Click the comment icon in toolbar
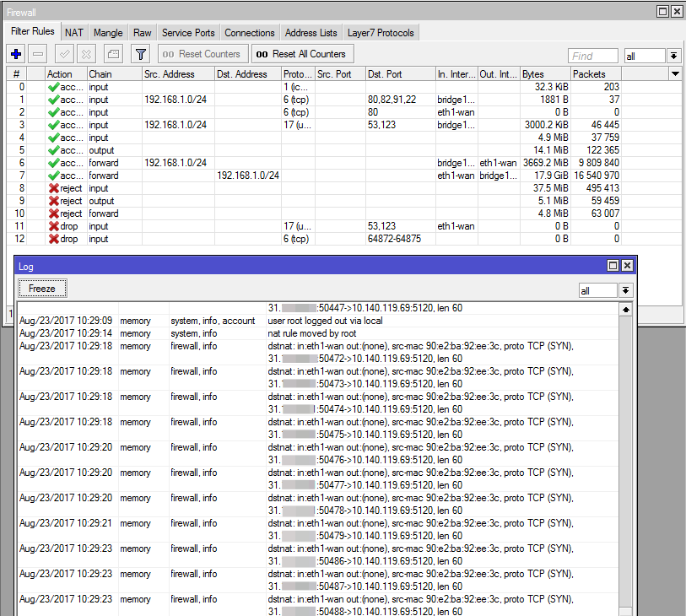The image size is (686, 616). pyautogui.click(x=113, y=54)
